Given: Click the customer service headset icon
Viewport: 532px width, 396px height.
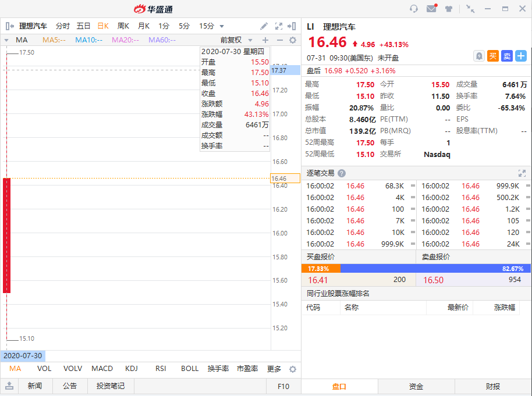Looking at the screenshot, I should tap(414, 9).
